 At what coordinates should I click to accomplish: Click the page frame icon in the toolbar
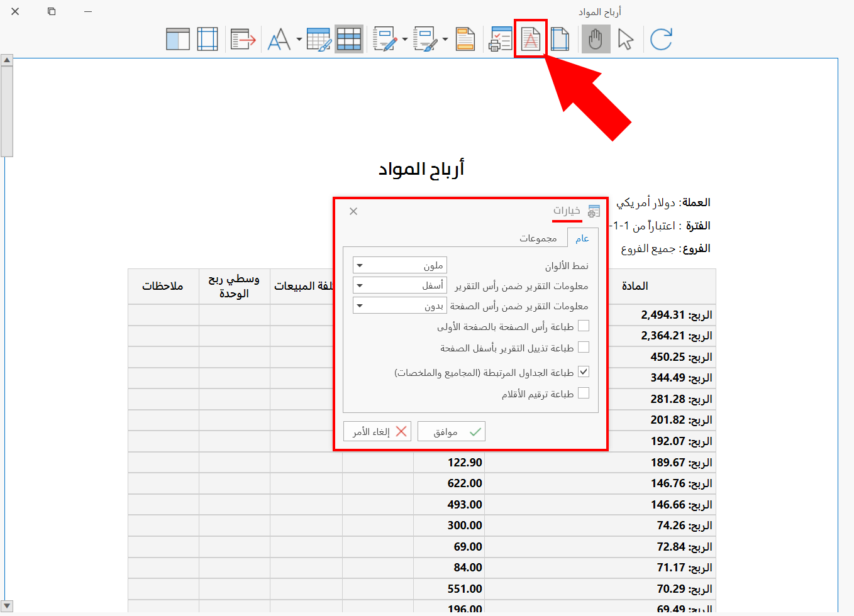[208, 39]
